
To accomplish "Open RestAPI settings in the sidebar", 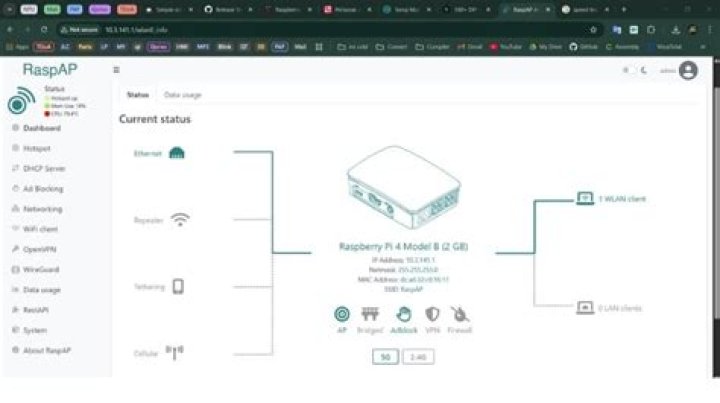I will [31, 310].
